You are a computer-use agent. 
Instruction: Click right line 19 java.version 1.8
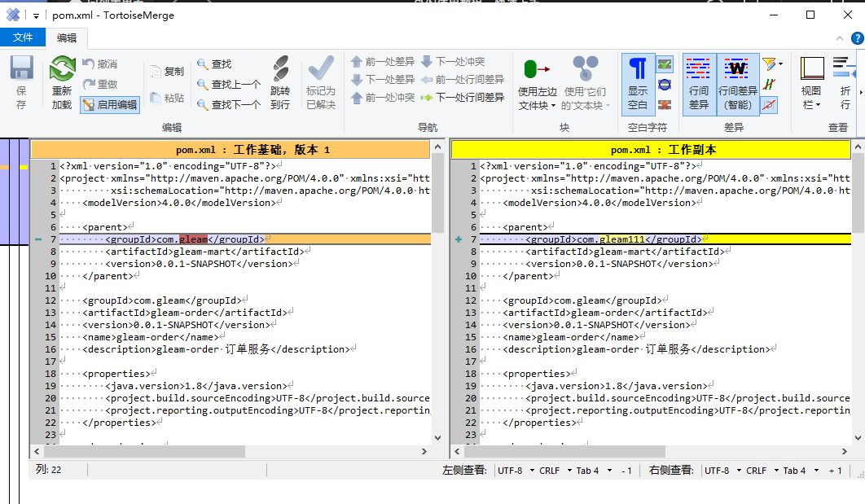click(x=617, y=386)
